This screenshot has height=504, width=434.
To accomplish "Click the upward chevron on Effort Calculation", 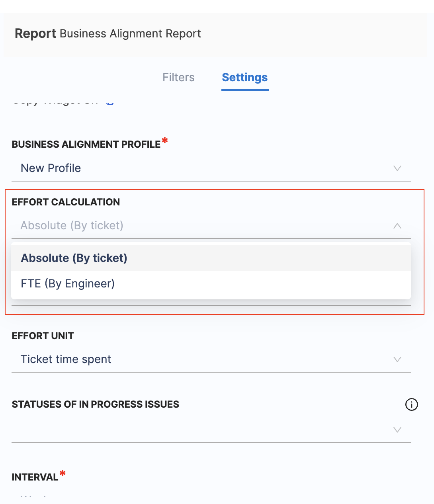I will coord(397,226).
